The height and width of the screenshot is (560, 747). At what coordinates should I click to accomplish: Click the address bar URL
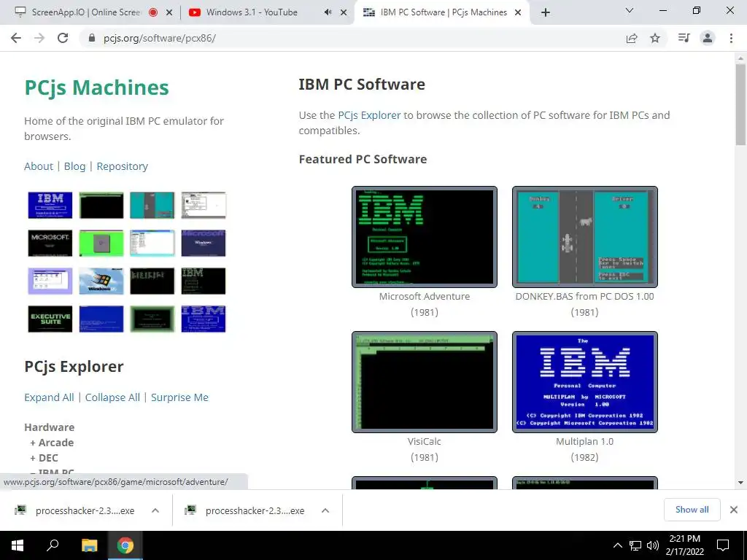point(160,38)
